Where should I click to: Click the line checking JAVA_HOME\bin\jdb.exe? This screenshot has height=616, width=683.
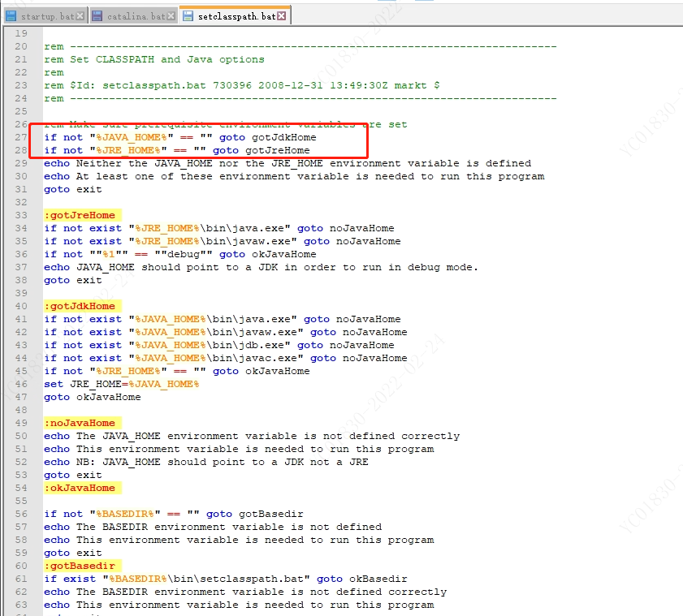click(x=219, y=346)
